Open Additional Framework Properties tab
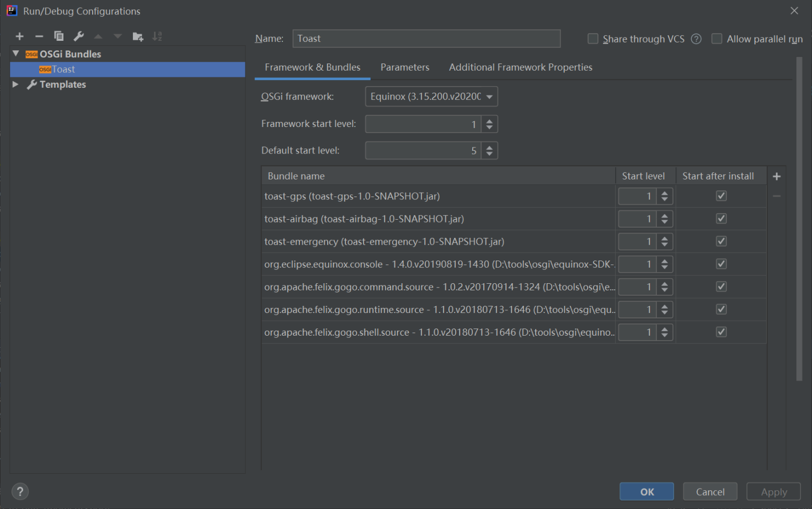The width and height of the screenshot is (812, 509). click(x=520, y=67)
